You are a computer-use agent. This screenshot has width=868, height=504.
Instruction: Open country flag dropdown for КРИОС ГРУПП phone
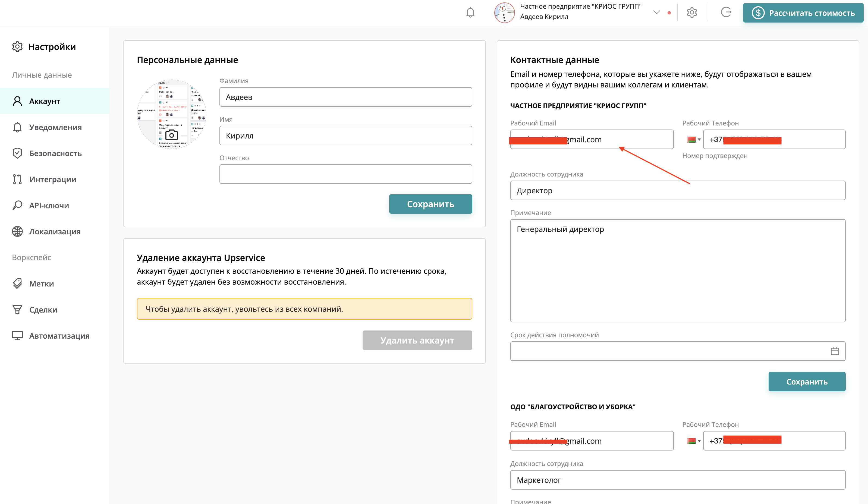[x=693, y=140]
